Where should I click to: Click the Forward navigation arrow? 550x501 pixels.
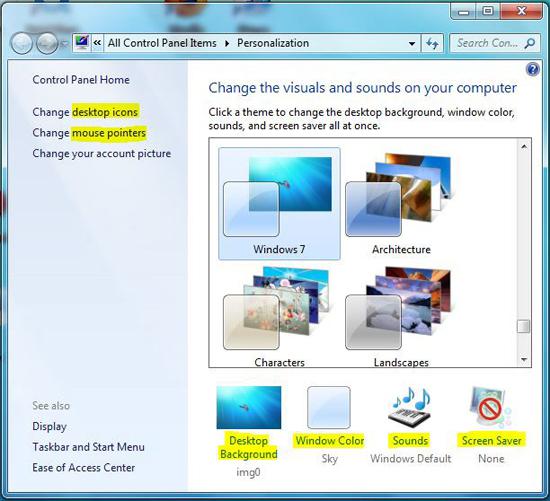click(47, 44)
